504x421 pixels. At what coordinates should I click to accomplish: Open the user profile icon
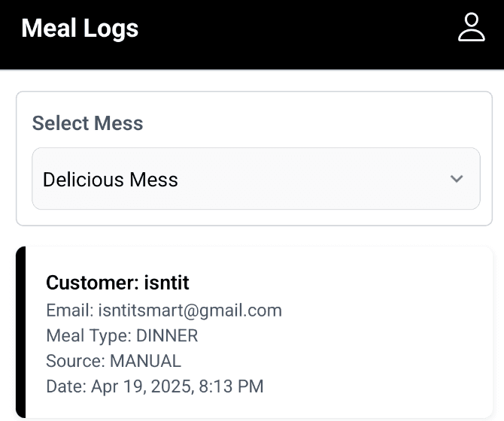coord(472,28)
